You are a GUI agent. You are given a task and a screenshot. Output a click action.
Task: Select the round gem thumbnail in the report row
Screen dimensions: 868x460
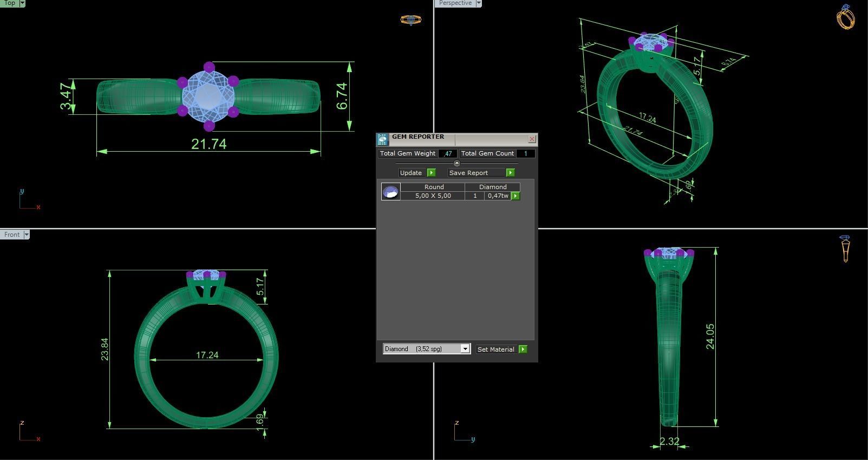[391, 191]
